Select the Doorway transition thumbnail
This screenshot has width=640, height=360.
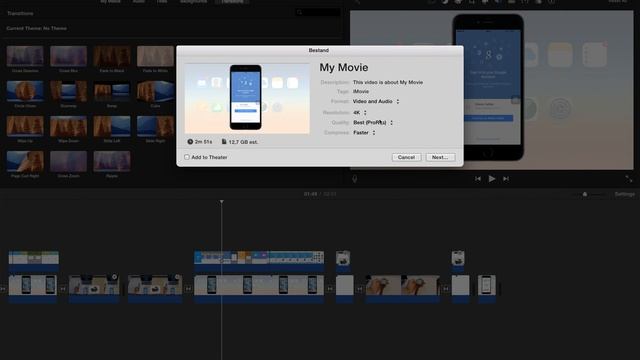[69, 91]
